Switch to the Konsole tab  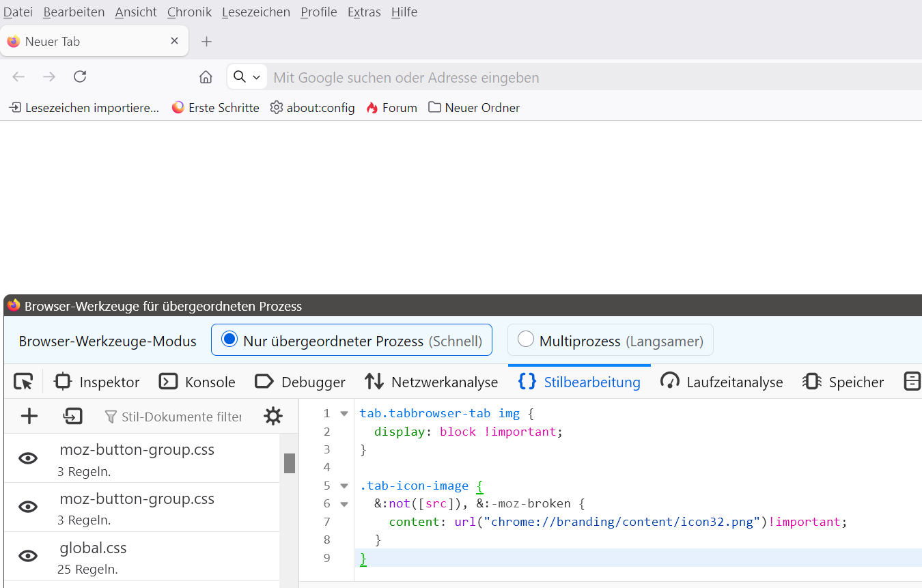point(197,382)
